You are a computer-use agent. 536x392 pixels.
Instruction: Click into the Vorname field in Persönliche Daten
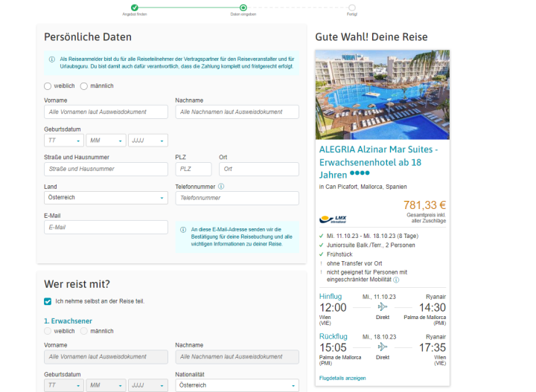(x=106, y=112)
